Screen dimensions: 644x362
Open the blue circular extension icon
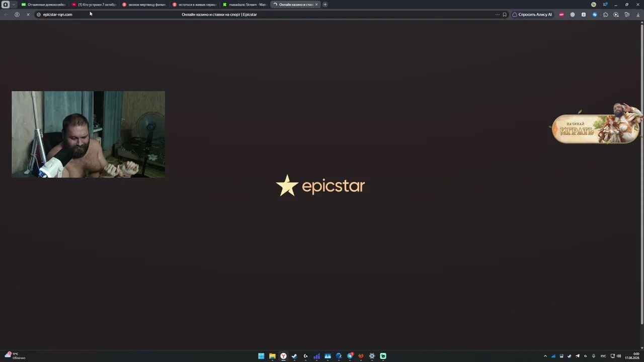coord(595,15)
